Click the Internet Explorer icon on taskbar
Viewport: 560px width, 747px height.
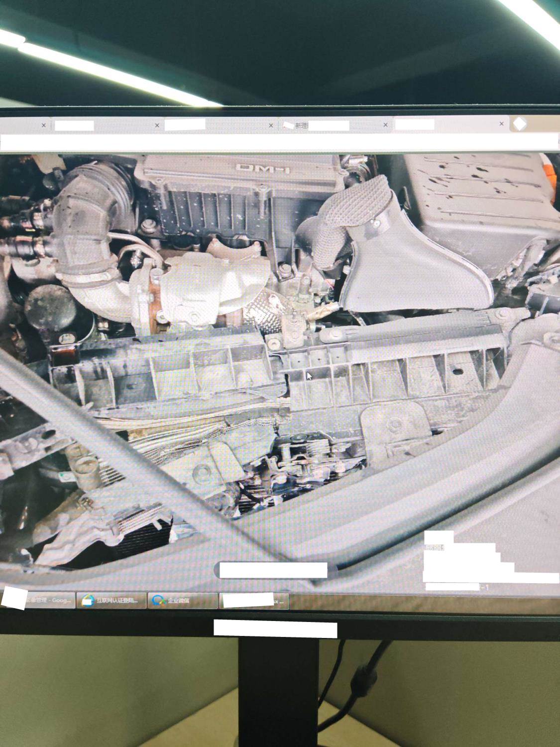(x=88, y=601)
